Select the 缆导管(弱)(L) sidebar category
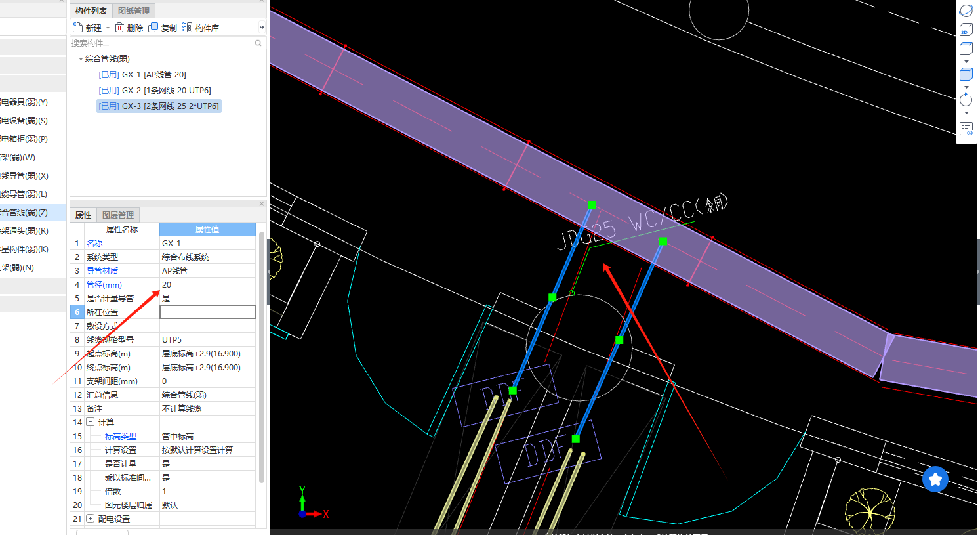 (x=33, y=194)
